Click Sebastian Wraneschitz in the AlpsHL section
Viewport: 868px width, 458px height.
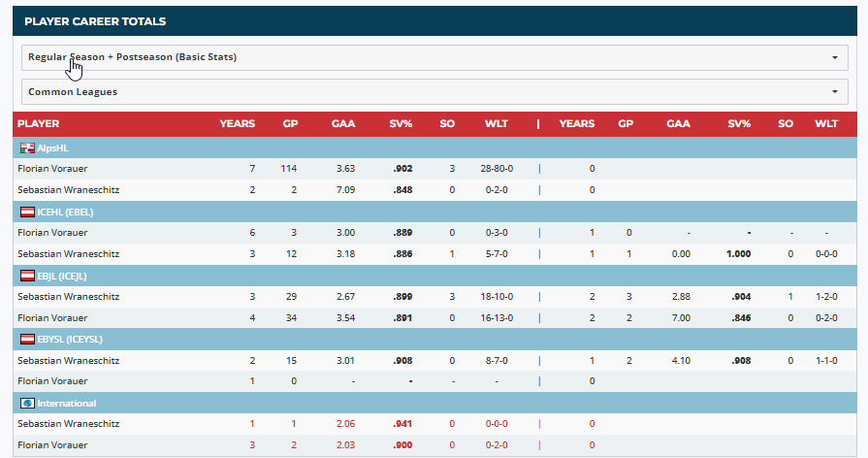(68, 190)
